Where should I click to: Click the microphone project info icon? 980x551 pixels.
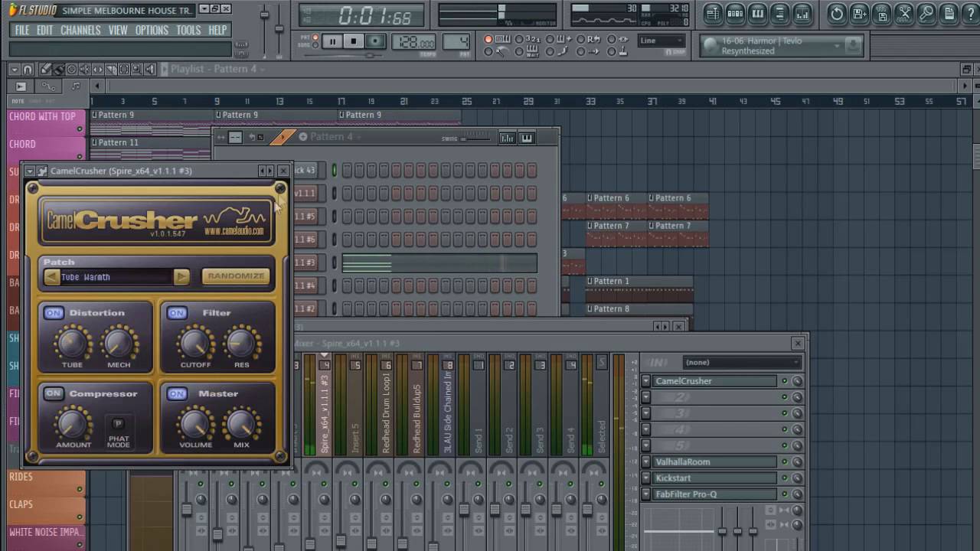pyautogui.click(x=926, y=14)
